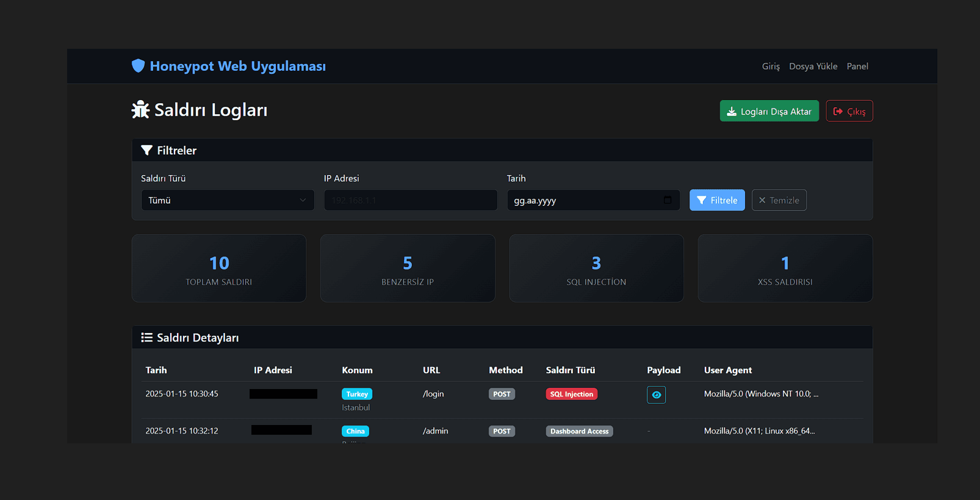Click the China location badge
The height and width of the screenshot is (500, 980).
(355, 431)
